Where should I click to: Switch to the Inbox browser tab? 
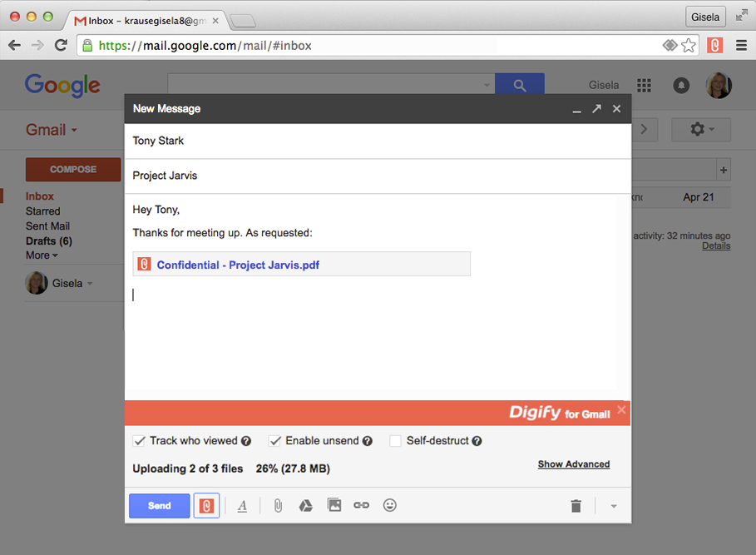tap(146, 21)
